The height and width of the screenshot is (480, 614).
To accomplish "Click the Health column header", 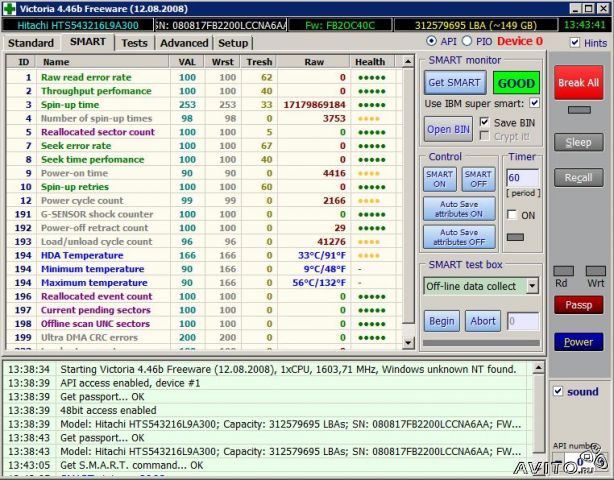I will 370,62.
